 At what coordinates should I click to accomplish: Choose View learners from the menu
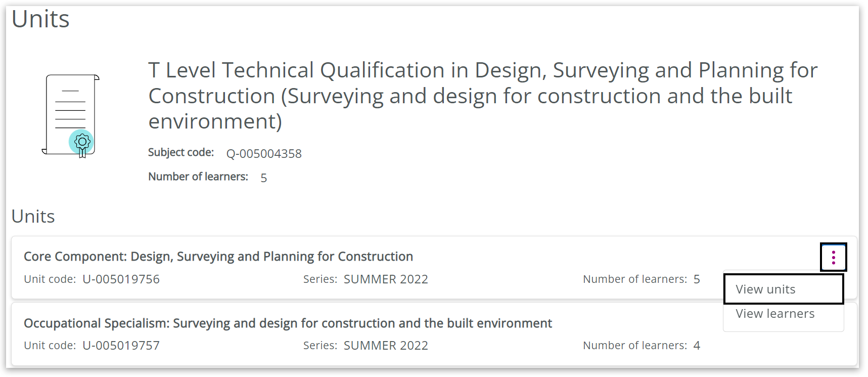coord(774,314)
